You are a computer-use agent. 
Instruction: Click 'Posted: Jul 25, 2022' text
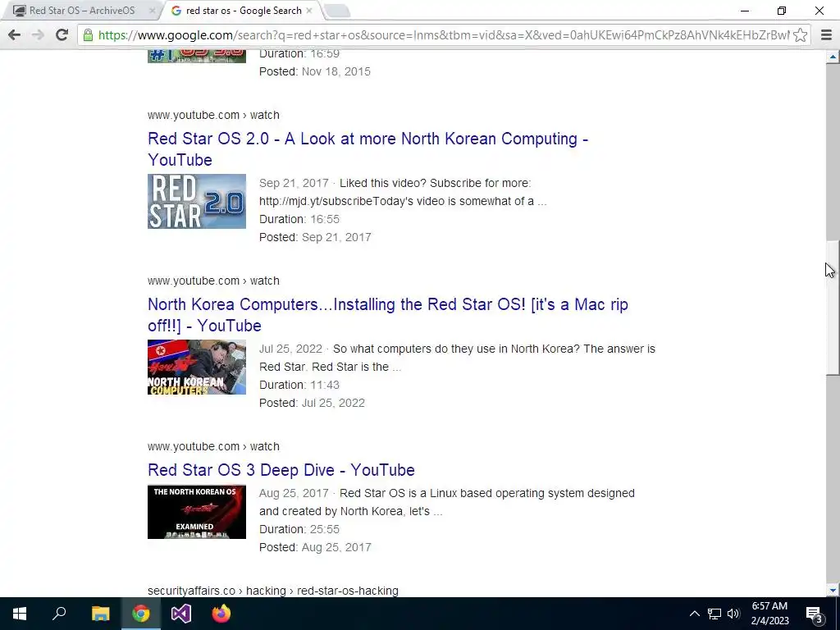point(312,403)
